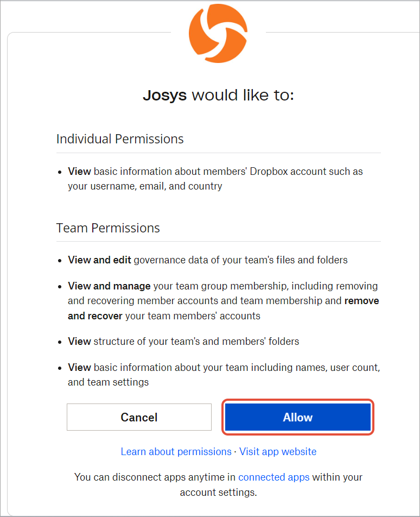Click the bold View word in first bullet
Viewport: 420px width, 517px height.
pos(79,171)
